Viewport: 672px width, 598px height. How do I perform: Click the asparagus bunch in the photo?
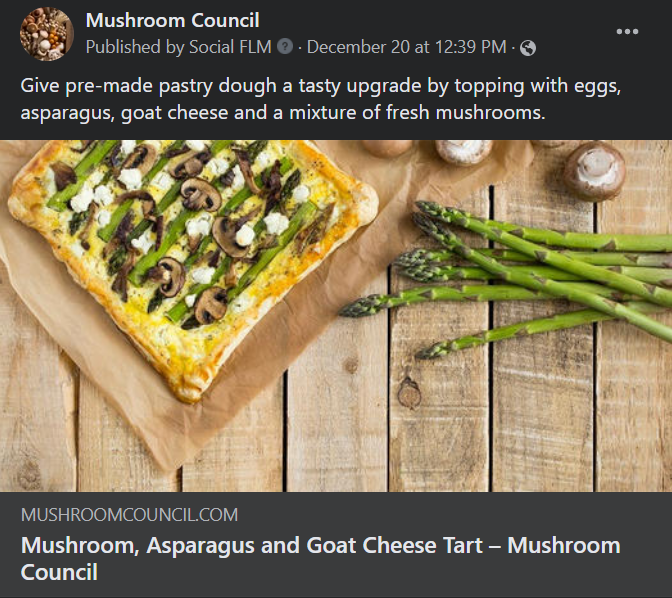tap(540, 270)
